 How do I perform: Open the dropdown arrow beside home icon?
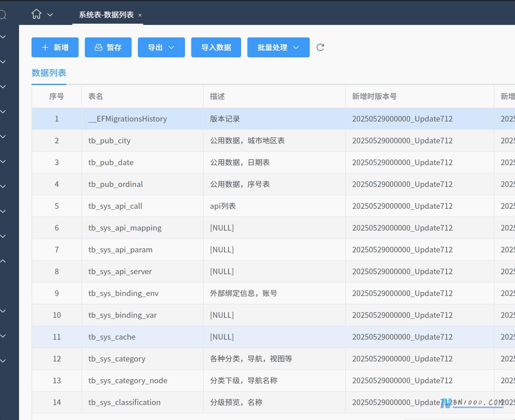coord(50,15)
